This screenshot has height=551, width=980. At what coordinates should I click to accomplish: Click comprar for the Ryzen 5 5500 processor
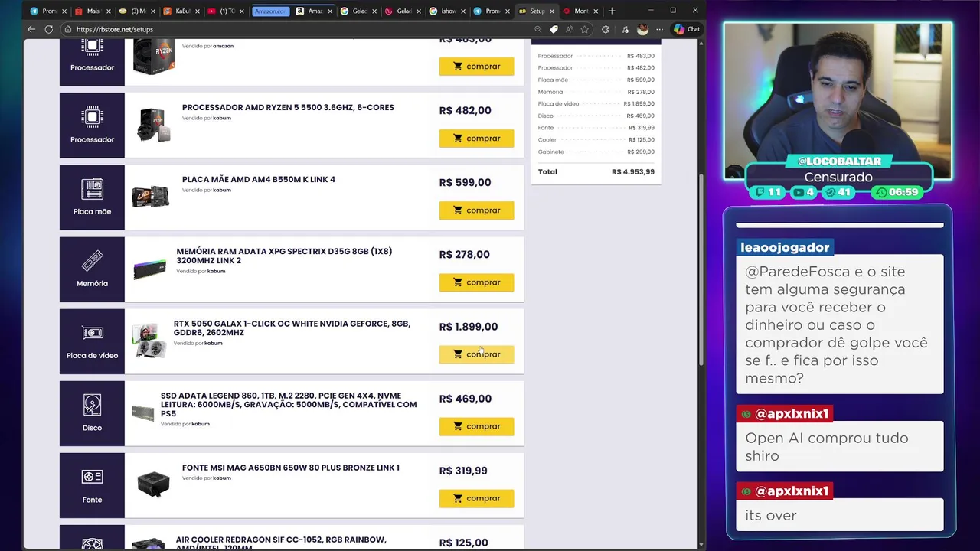(x=476, y=139)
